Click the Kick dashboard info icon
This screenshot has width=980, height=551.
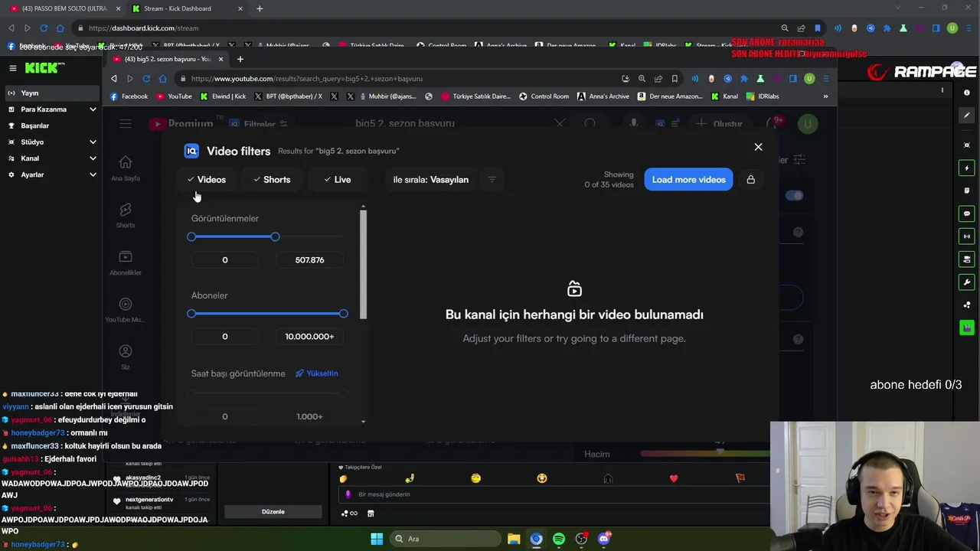coord(967,92)
